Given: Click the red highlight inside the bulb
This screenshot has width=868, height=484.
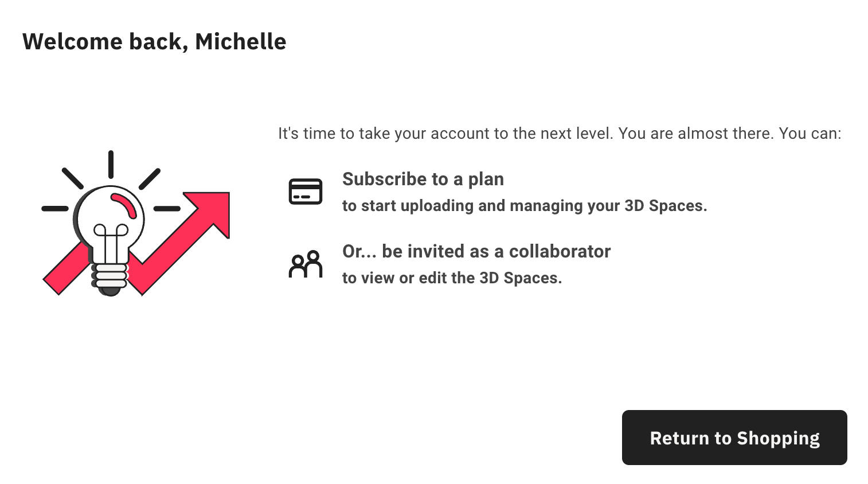Looking at the screenshot, I should (x=125, y=205).
